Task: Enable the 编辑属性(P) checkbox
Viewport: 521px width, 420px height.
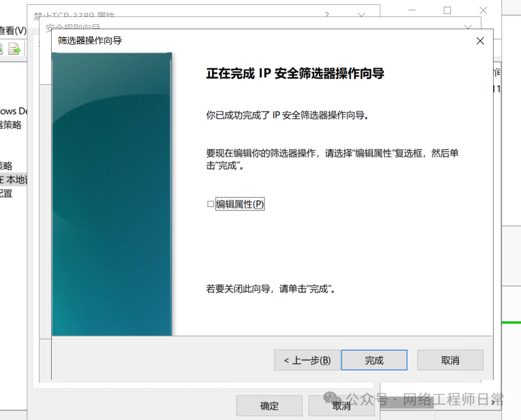Action: click(211, 205)
